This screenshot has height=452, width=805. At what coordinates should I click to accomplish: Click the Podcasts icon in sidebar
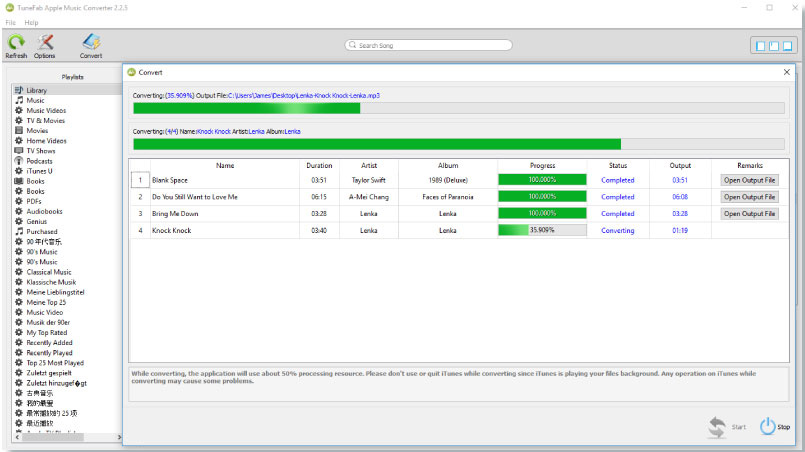[x=19, y=161]
